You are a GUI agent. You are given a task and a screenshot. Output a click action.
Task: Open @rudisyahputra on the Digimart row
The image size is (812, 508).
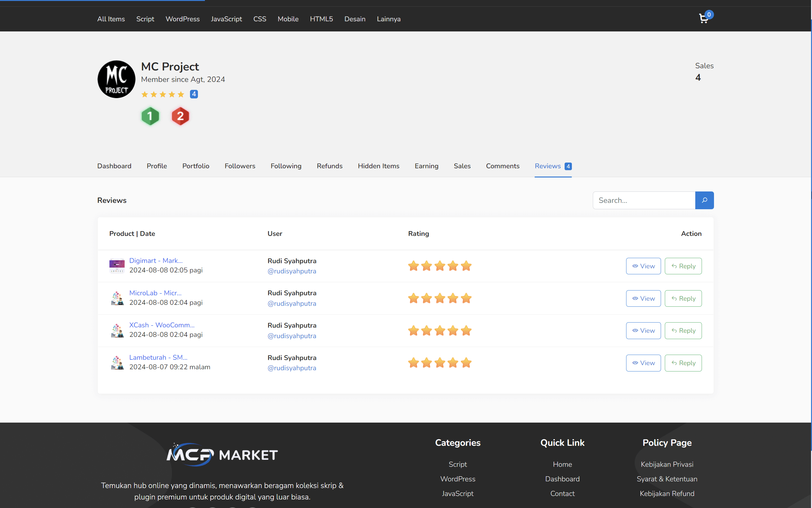(x=291, y=271)
